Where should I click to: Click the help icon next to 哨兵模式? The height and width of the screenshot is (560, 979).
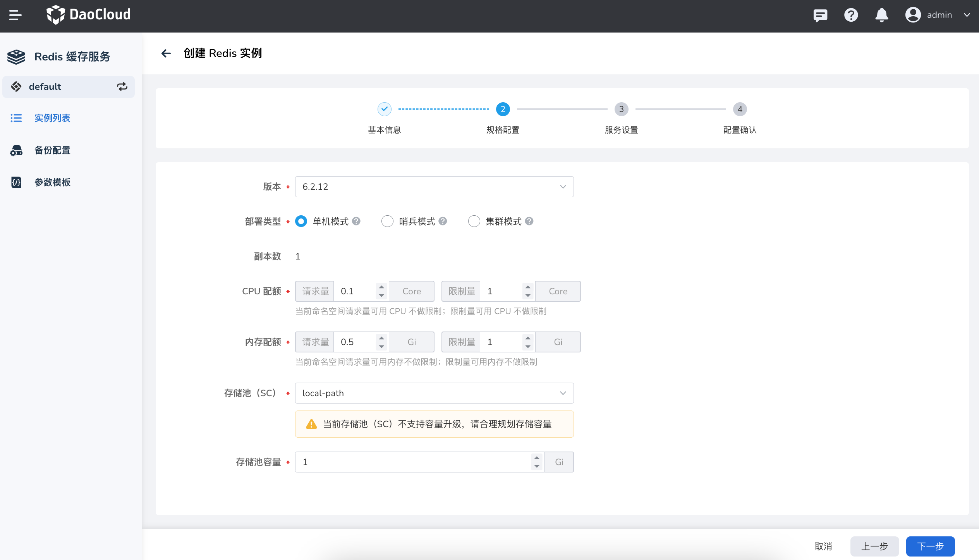click(x=443, y=221)
